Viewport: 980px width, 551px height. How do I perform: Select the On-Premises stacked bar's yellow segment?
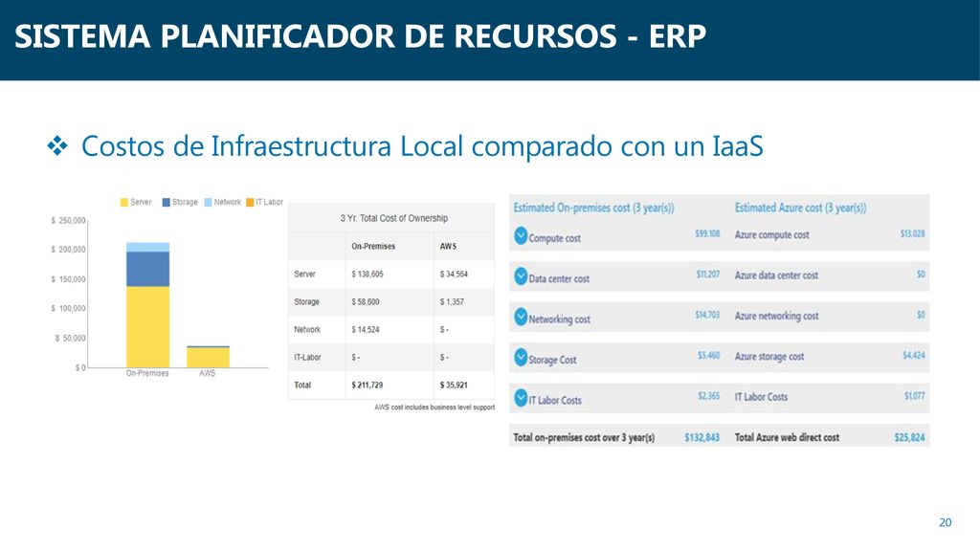[147, 327]
